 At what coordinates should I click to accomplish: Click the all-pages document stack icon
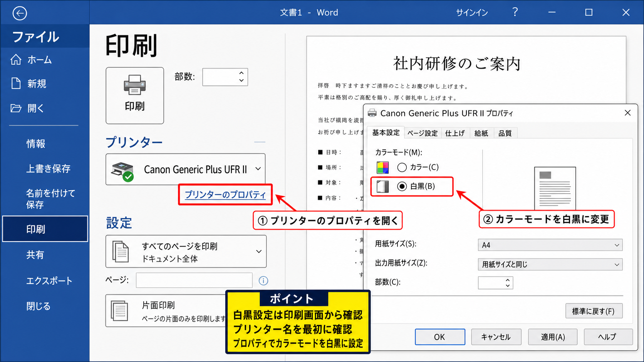point(121,251)
